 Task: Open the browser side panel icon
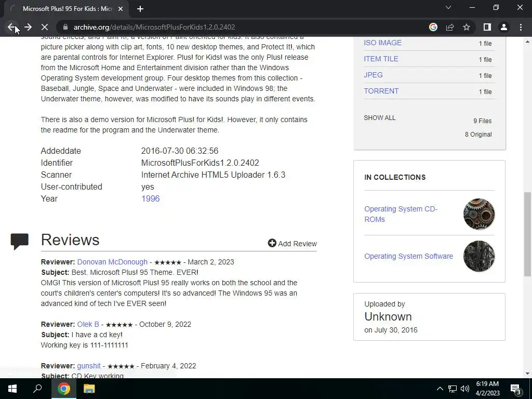click(487, 27)
